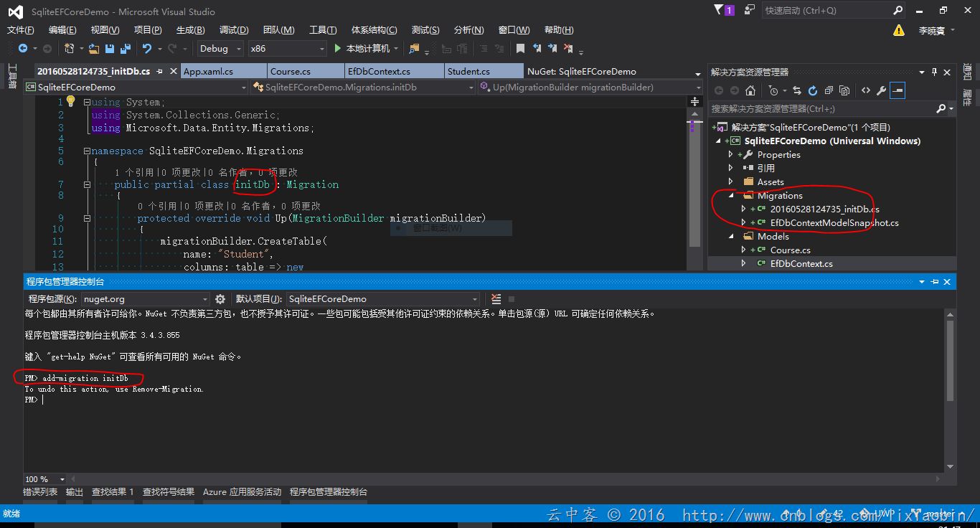Open the SqliteEFCoreDemo.Migrations.initDb class dropdown
This screenshot has width=980, height=528.
point(363,87)
